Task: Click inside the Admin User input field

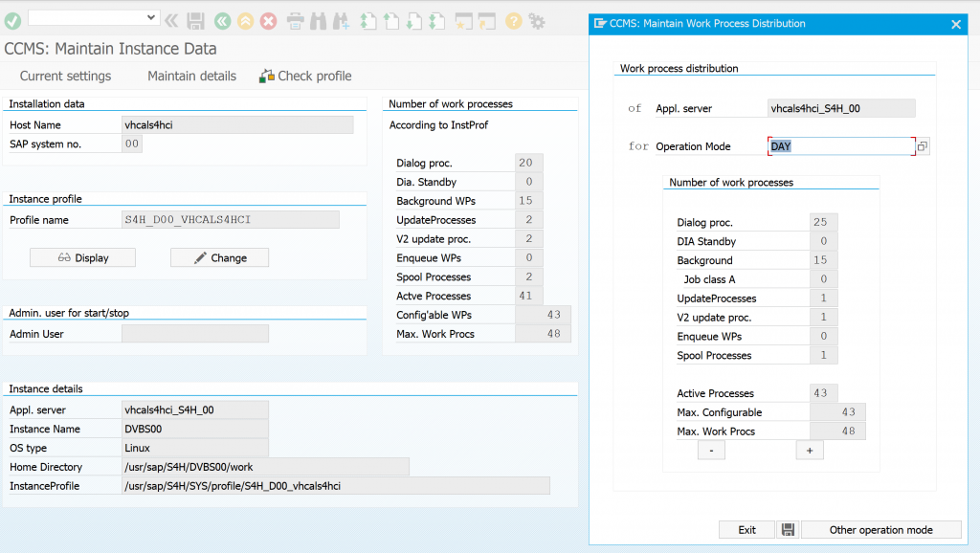Action: 195,332
